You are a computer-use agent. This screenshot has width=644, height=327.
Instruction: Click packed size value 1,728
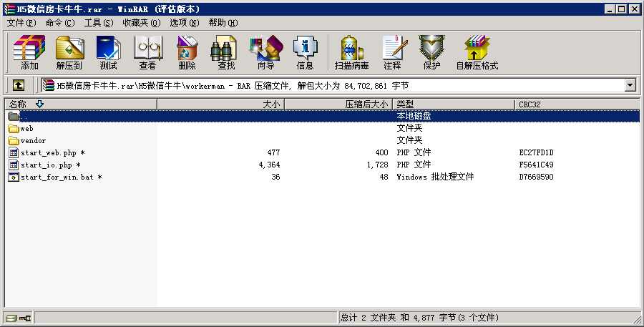pyautogui.click(x=377, y=165)
